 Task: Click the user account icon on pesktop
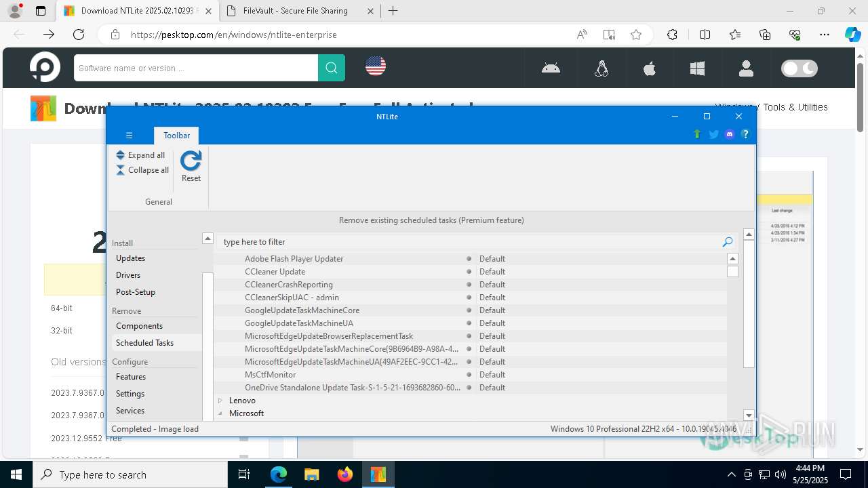point(746,68)
